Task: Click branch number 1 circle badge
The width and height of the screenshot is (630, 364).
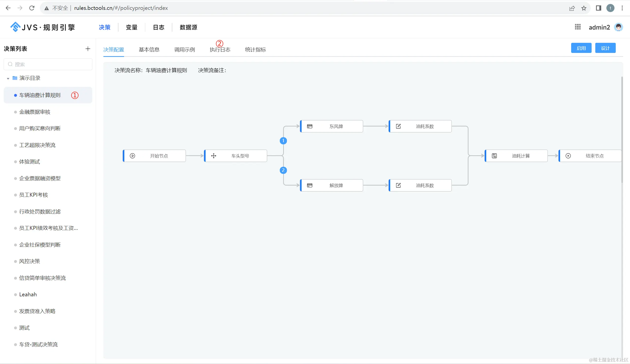Action: [x=283, y=141]
